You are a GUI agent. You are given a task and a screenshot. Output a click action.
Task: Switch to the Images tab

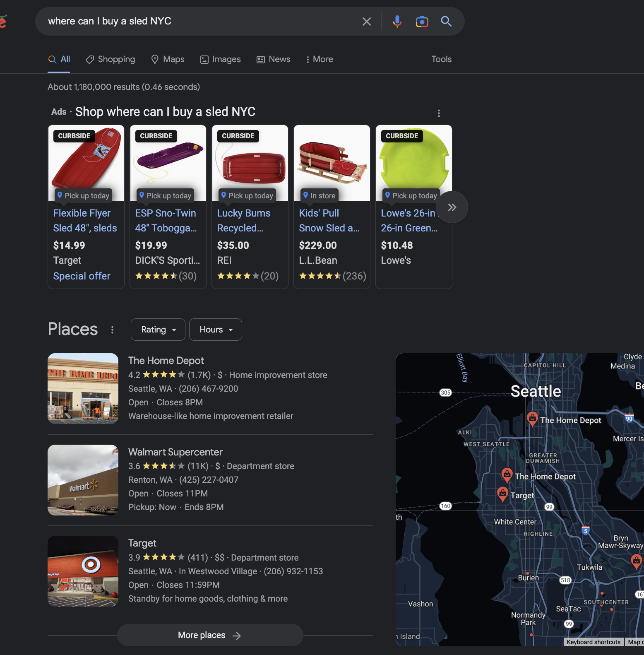click(x=220, y=59)
